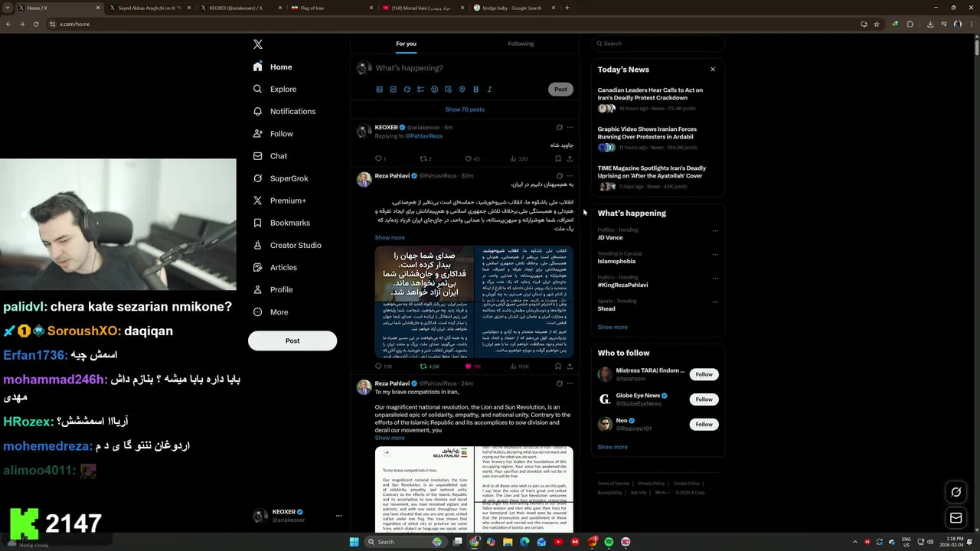The width and height of the screenshot is (980, 551).
Task: Click the Grok enhance icon in composer
Action: [407, 90]
